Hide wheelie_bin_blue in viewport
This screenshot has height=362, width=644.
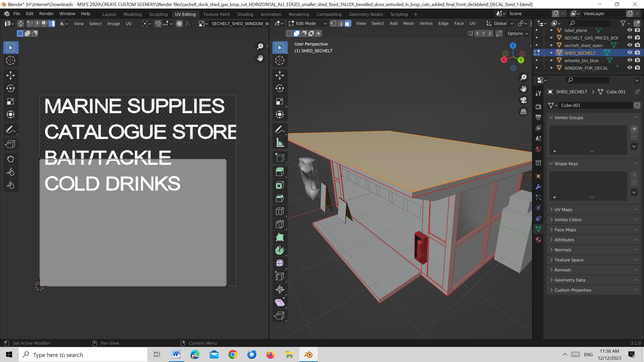point(630,60)
